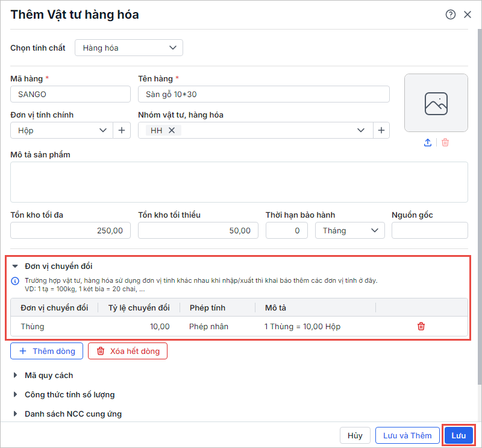Open the warranty period Tháng dropdown
Viewport: 482px width, 448px height.
point(349,230)
